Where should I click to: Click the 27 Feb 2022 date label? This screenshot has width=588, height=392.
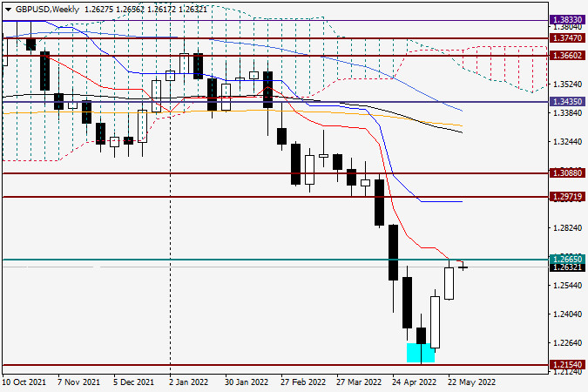pos(303,382)
